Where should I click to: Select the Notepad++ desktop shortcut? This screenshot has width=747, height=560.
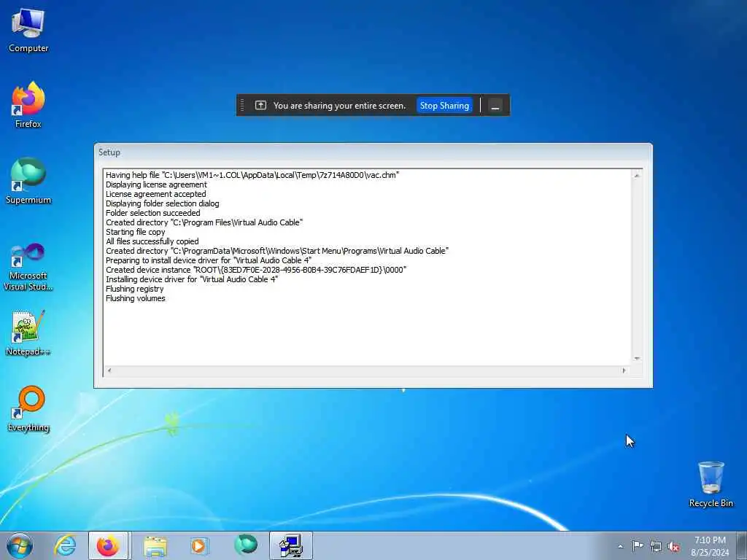click(x=28, y=332)
